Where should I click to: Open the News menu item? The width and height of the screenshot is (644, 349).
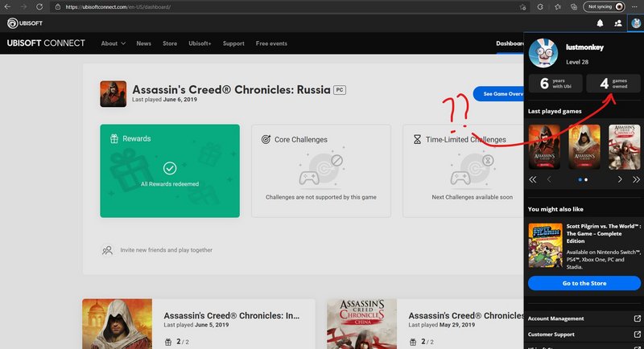(144, 43)
